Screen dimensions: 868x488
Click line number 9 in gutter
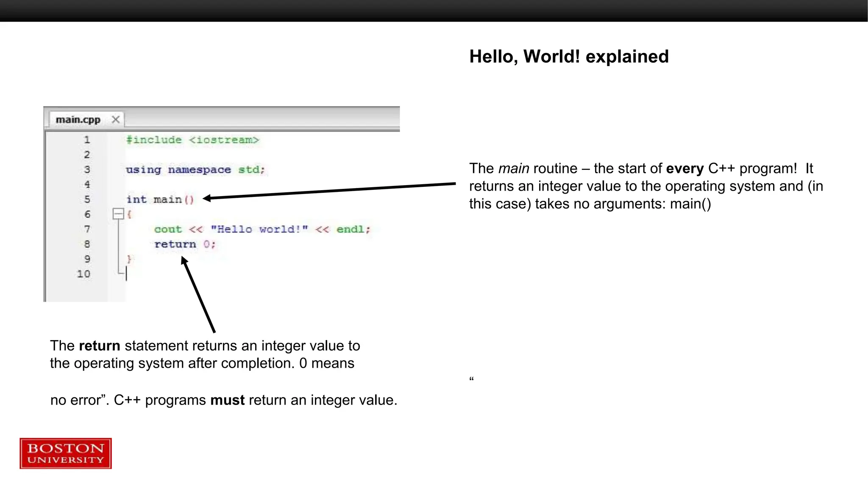tap(87, 259)
